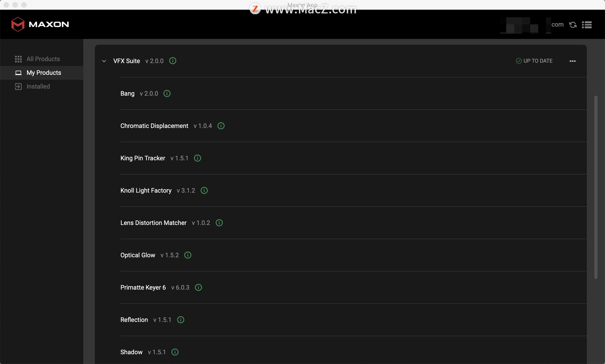Click Primatte Keyer 6 info icon
This screenshot has height=364, width=605.
199,287
